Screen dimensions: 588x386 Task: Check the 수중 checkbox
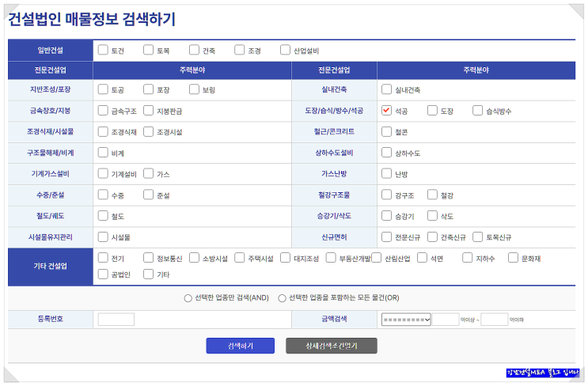coord(103,195)
